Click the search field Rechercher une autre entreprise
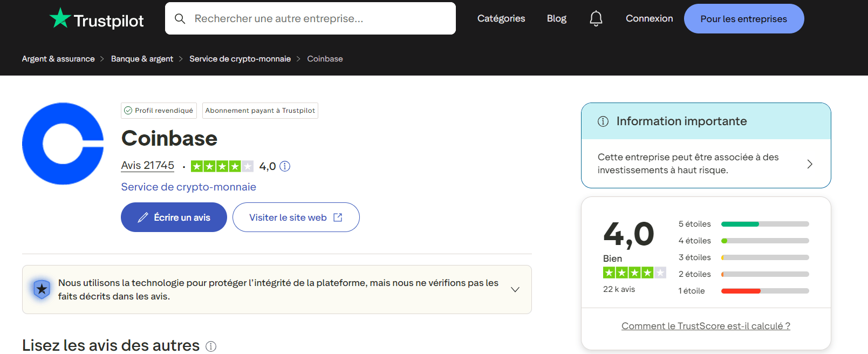This screenshot has height=354, width=868. 310,18
